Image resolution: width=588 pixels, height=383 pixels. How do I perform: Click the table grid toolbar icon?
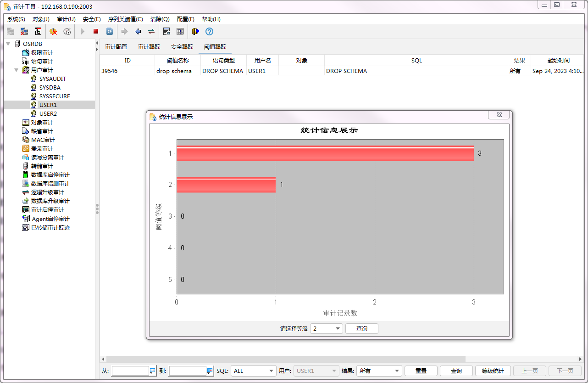click(180, 32)
